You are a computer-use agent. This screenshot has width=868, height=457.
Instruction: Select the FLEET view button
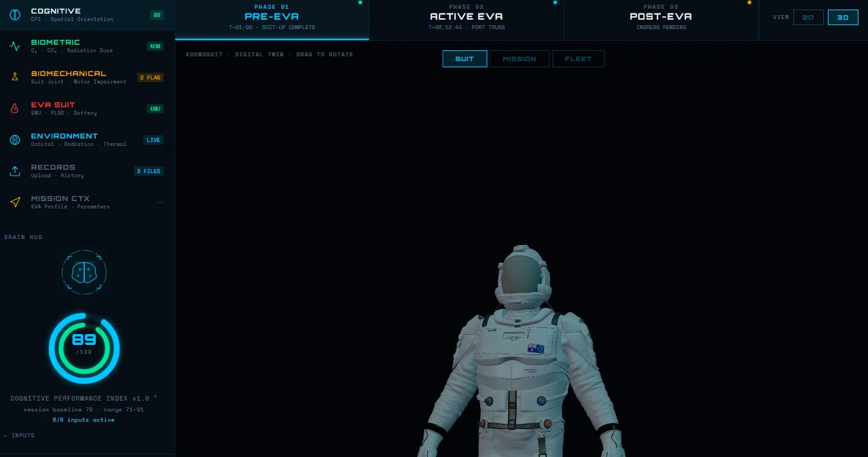click(578, 59)
